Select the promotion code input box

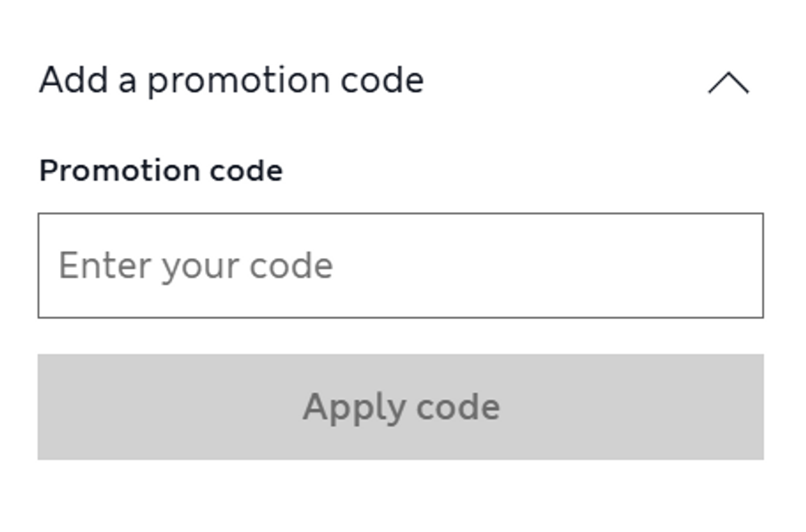pyautogui.click(x=400, y=265)
